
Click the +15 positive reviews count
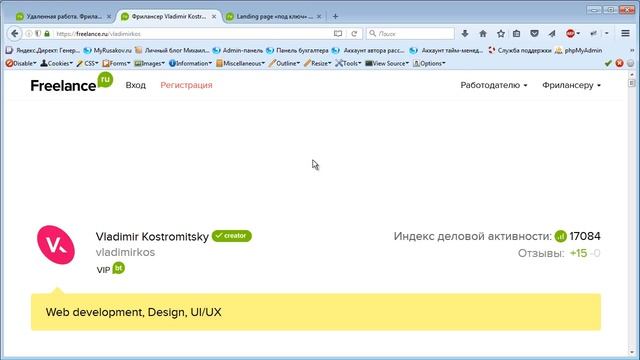click(x=578, y=253)
